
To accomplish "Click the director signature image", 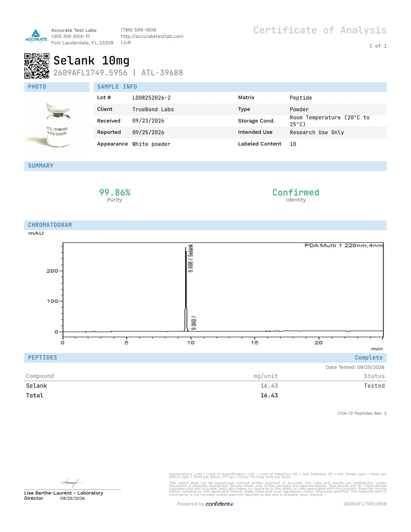I will pyautogui.click(x=72, y=482).
